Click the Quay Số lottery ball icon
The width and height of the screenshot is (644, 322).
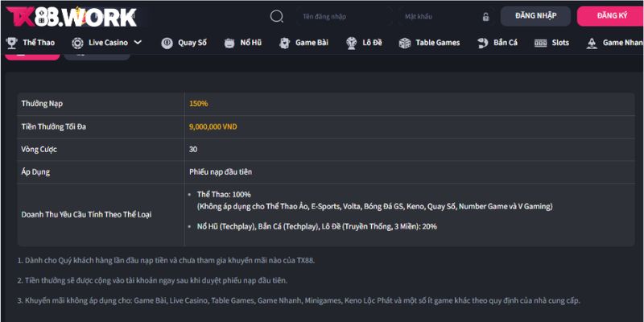pos(166,43)
